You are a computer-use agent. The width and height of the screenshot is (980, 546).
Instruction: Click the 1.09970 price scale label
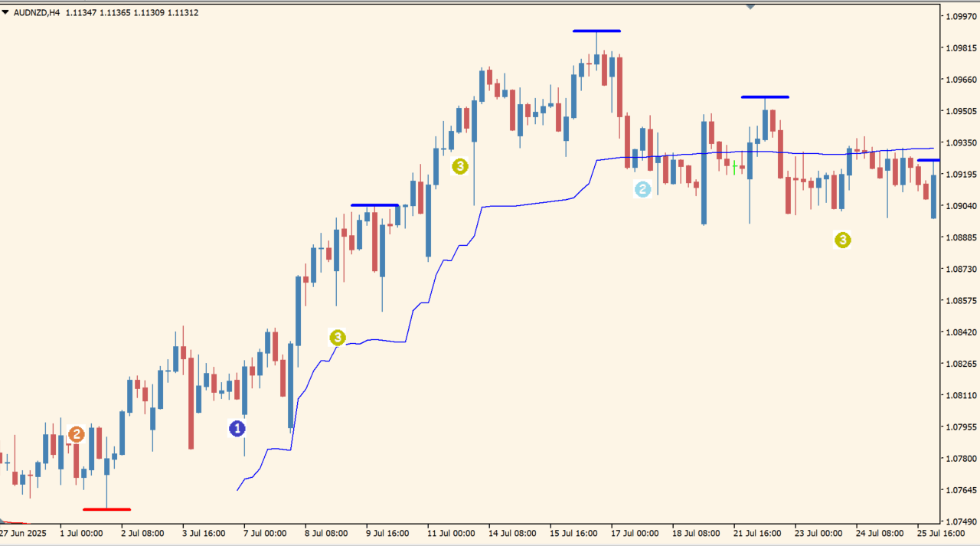(962, 15)
